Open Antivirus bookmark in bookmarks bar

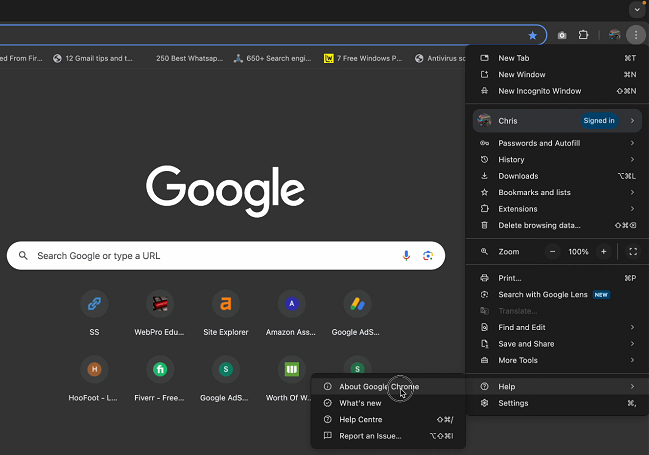440,58
